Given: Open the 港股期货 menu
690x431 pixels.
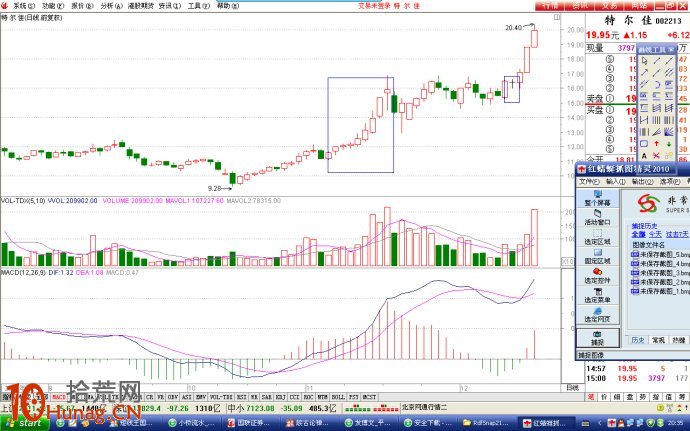Looking at the screenshot, I should 141,6.
